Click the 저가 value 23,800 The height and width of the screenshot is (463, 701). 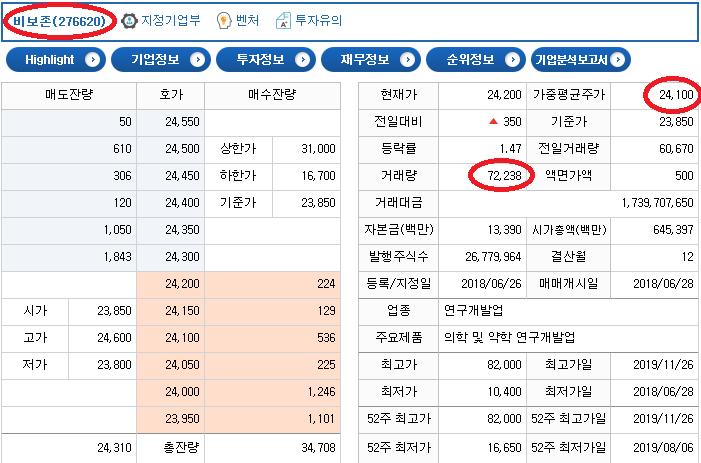point(114,365)
